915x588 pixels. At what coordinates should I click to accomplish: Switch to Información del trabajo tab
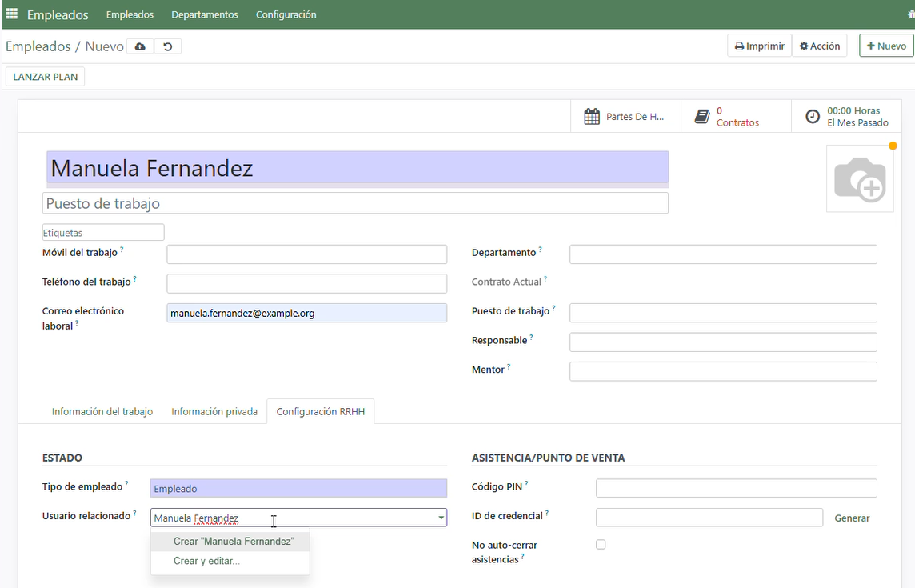pyautogui.click(x=102, y=411)
